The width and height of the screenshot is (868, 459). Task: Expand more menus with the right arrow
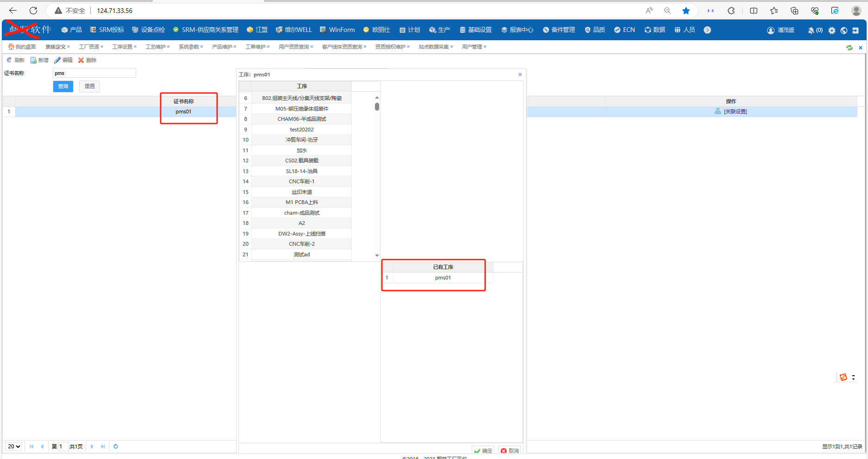(x=707, y=30)
